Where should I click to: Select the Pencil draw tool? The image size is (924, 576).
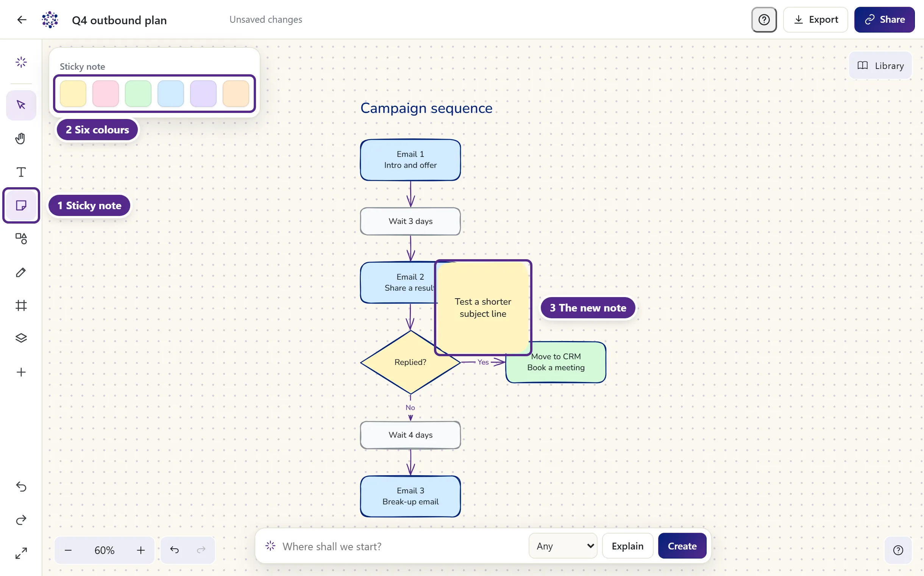point(21,272)
